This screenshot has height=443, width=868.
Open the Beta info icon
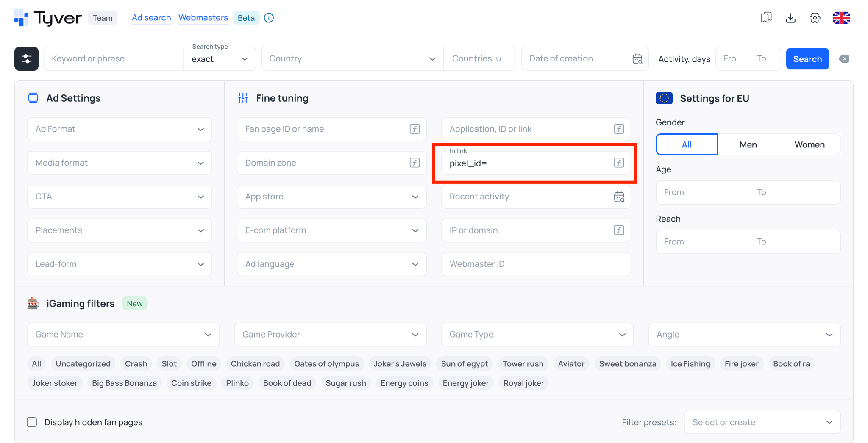pyautogui.click(x=269, y=18)
